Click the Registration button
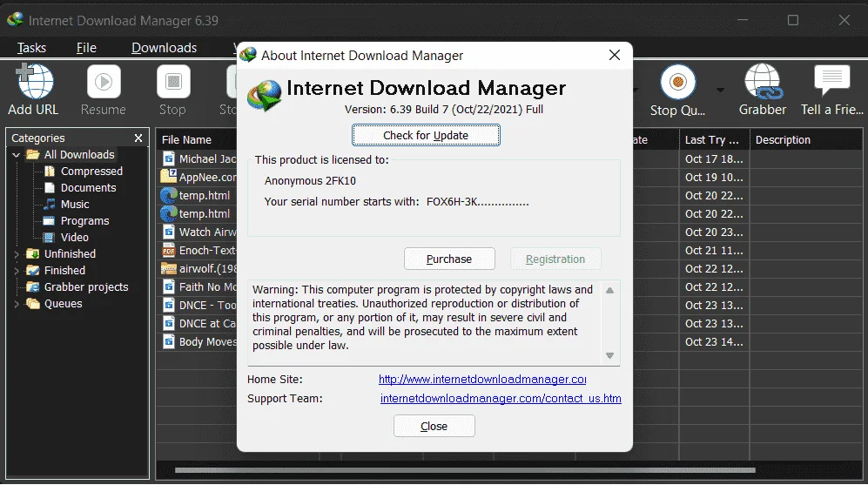This screenshot has width=868, height=485. point(555,259)
